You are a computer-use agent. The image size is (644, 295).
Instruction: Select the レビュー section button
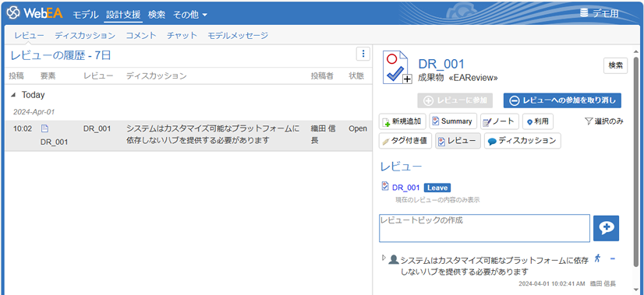458,141
